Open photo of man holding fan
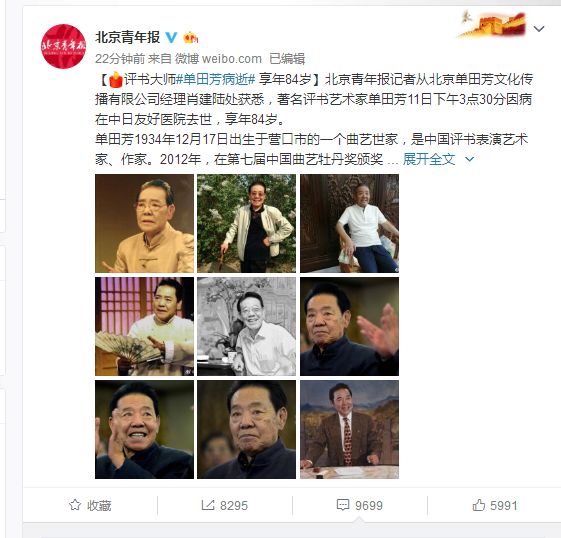 (x=145, y=326)
